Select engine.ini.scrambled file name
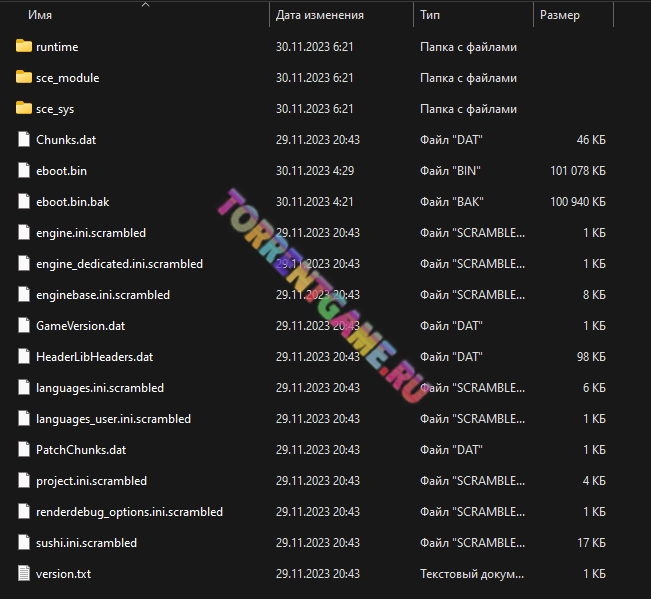 coord(90,233)
